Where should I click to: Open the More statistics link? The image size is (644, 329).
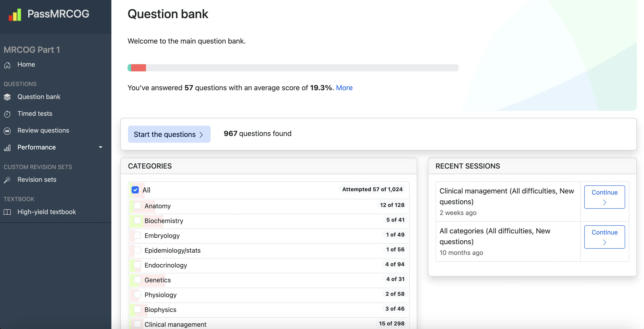[x=344, y=88]
